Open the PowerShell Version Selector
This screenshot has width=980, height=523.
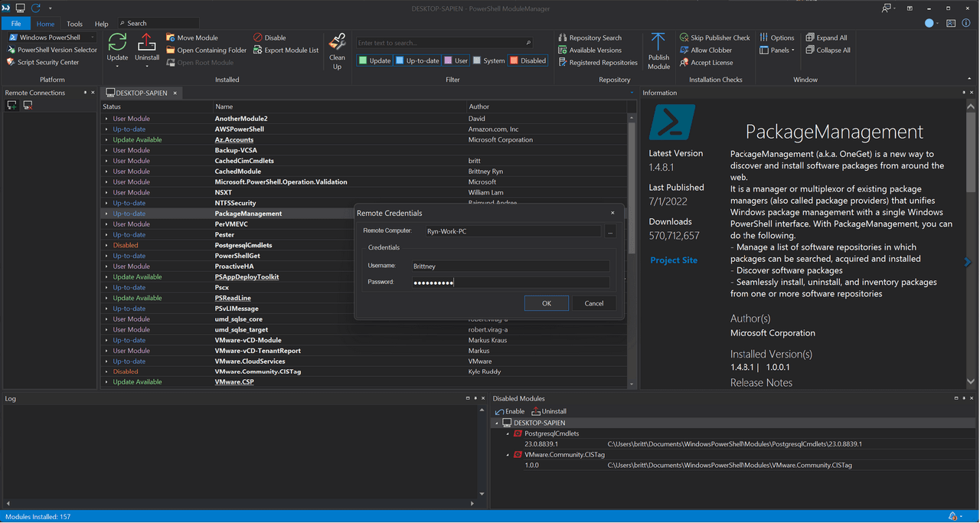click(x=52, y=50)
